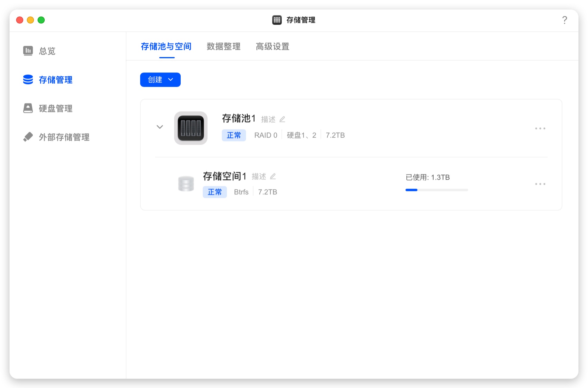Go to 外部存储管理 in the sidebar

click(64, 137)
